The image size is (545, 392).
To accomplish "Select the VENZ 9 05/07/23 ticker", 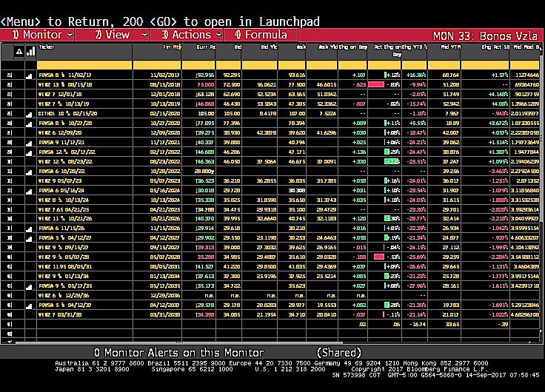I will point(60,181).
